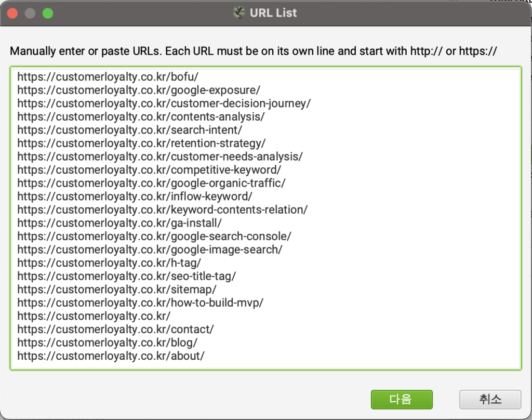
Task: Click the search-intent URL line
Action: click(129, 130)
